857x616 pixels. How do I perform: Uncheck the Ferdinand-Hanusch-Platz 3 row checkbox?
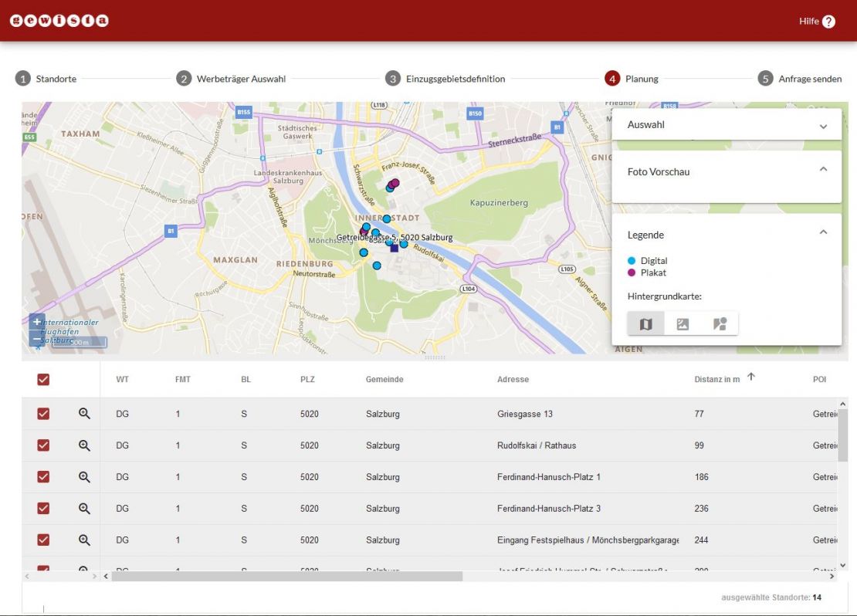point(43,509)
